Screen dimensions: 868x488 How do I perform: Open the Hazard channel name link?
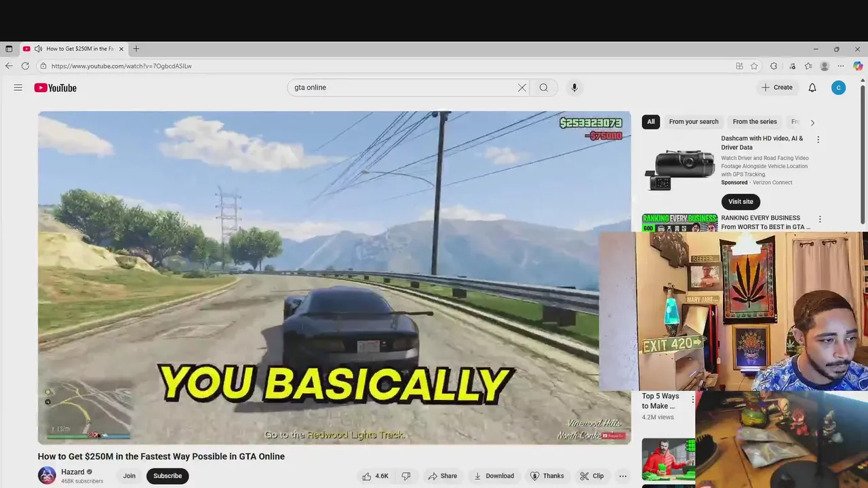[73, 472]
